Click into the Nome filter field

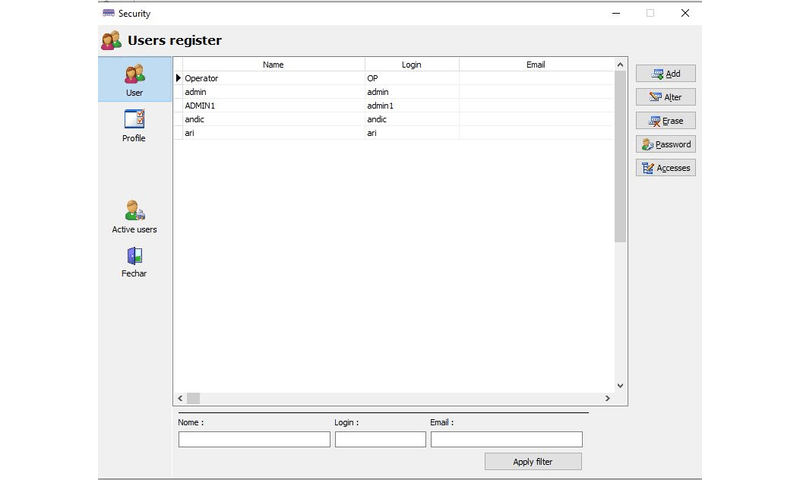254,439
